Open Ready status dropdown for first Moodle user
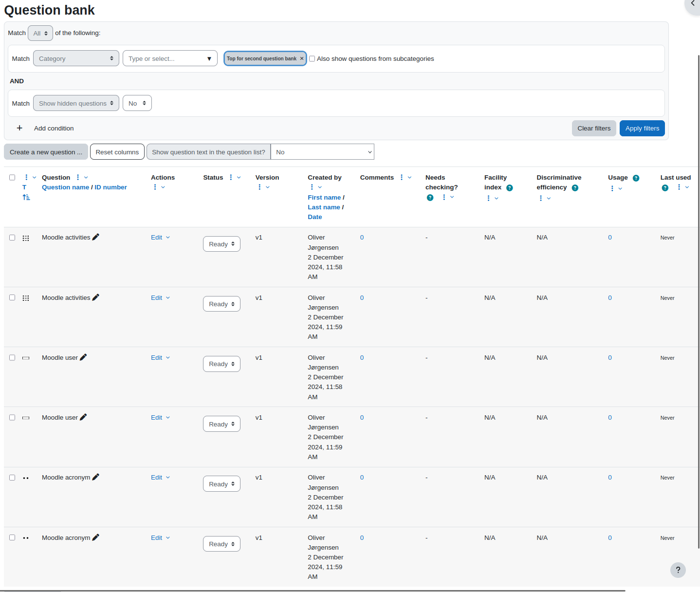 [221, 364]
